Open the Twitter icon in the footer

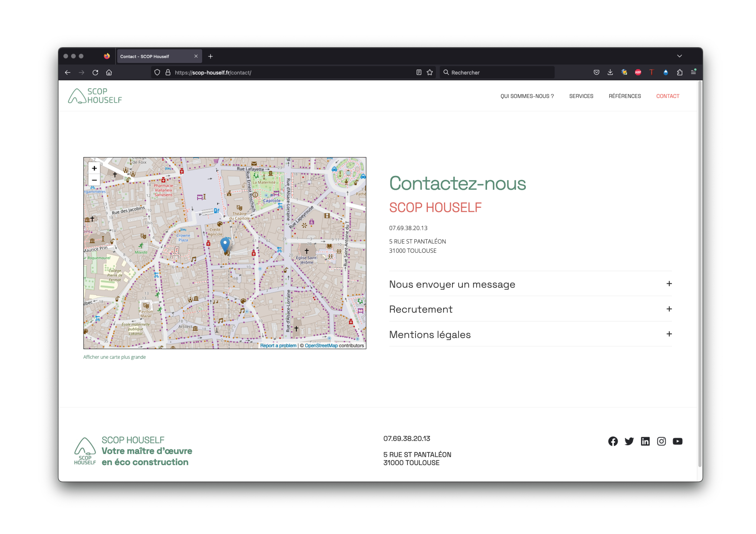click(x=629, y=441)
